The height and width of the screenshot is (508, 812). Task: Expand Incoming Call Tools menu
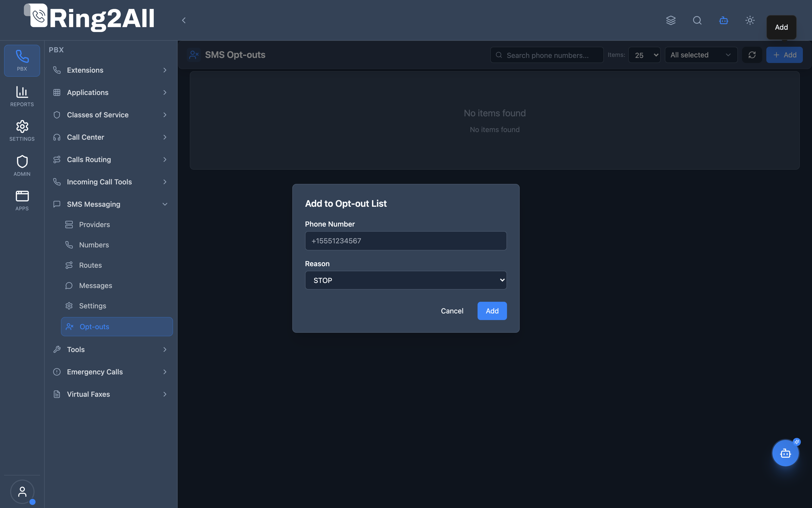110,182
